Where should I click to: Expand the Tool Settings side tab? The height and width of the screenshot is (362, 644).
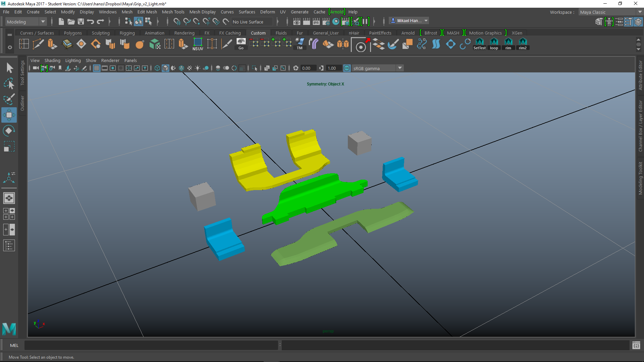22,73
